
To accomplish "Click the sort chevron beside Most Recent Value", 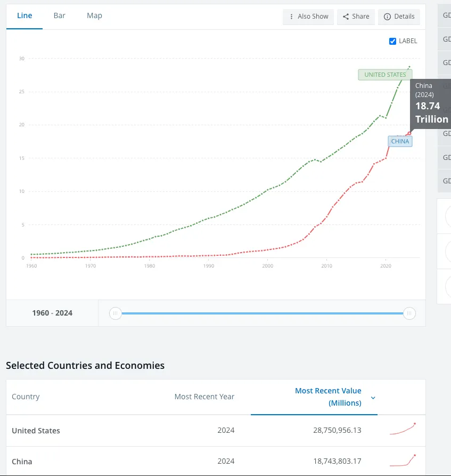I will coord(373,398).
